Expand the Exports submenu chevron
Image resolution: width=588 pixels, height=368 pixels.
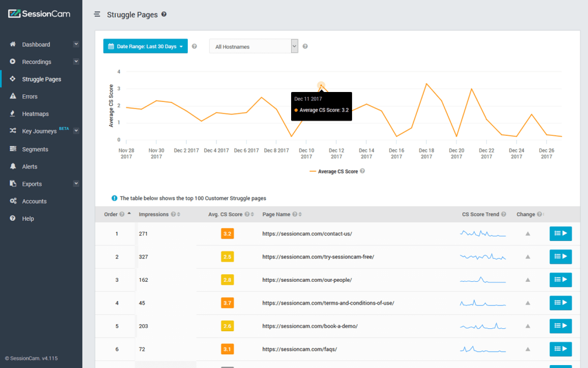click(76, 183)
